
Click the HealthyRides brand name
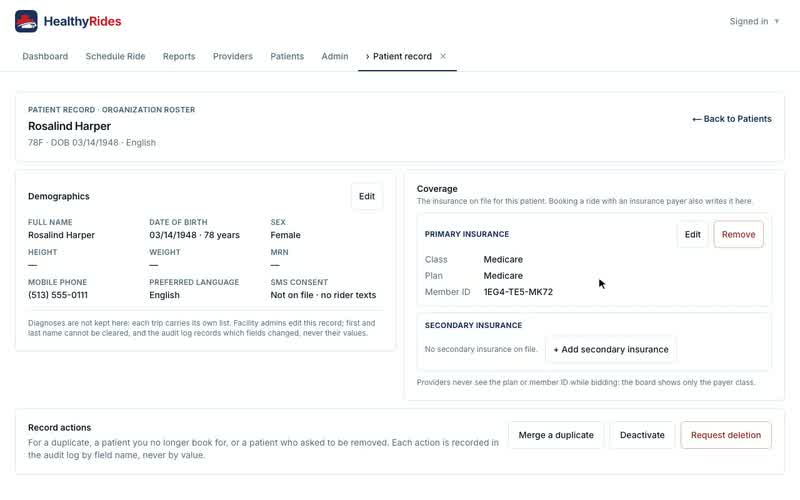(x=82, y=21)
